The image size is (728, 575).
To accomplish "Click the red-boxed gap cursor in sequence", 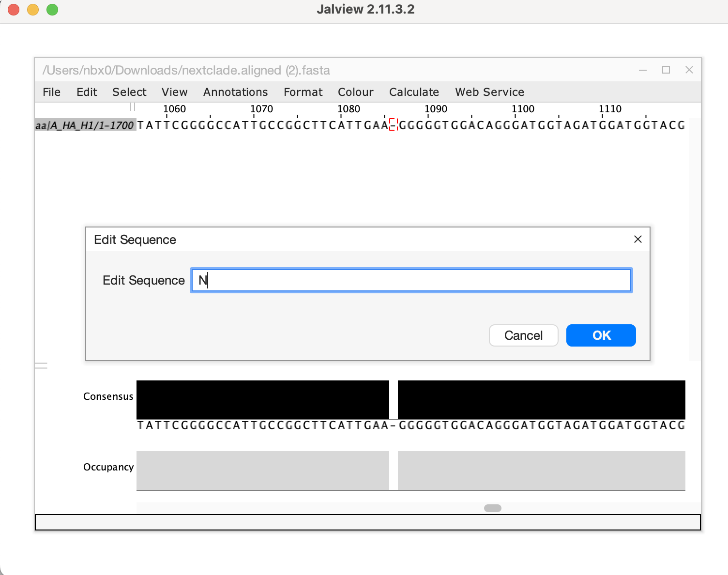I will [x=393, y=125].
